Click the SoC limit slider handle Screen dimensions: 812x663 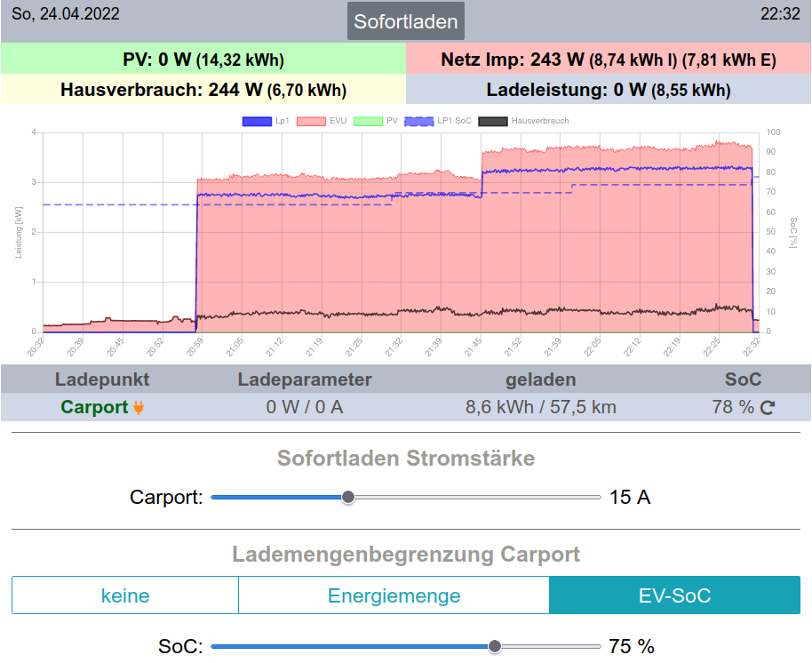(495, 646)
